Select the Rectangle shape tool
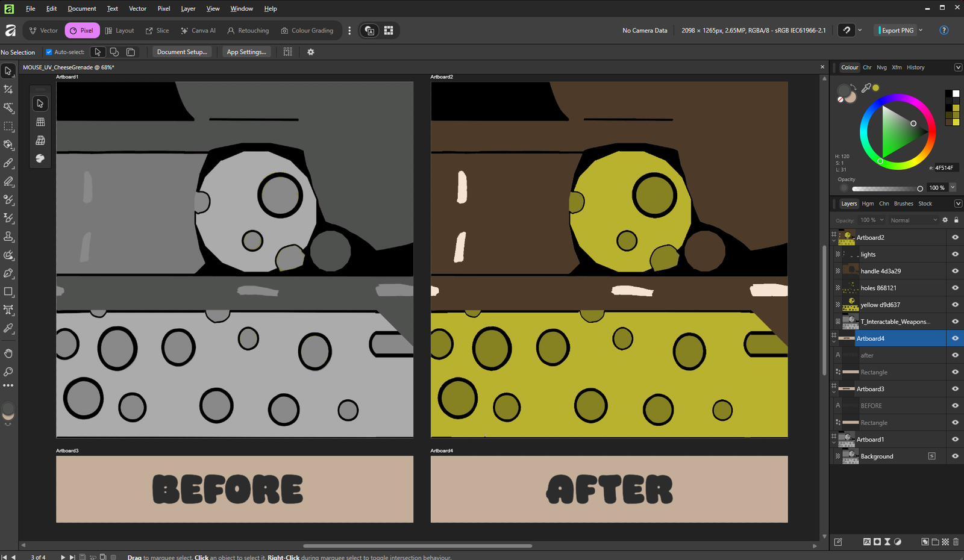Screen dimensions: 964x560 [x=8, y=291]
